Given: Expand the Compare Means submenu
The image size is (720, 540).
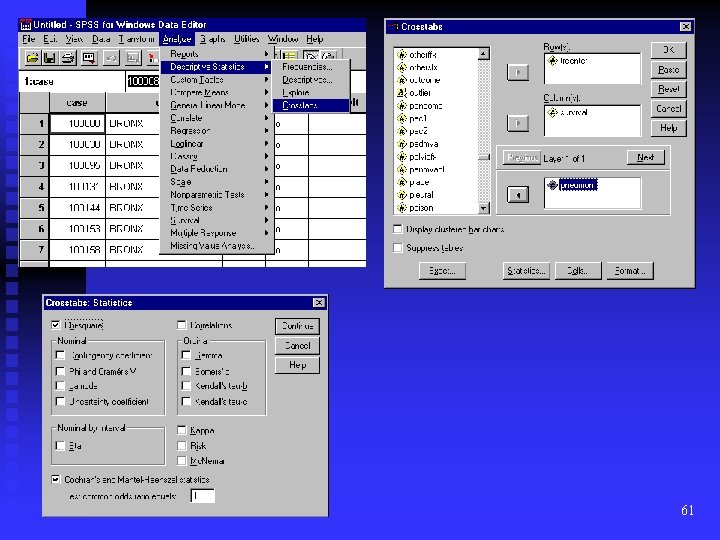Looking at the screenshot, I should 217,92.
